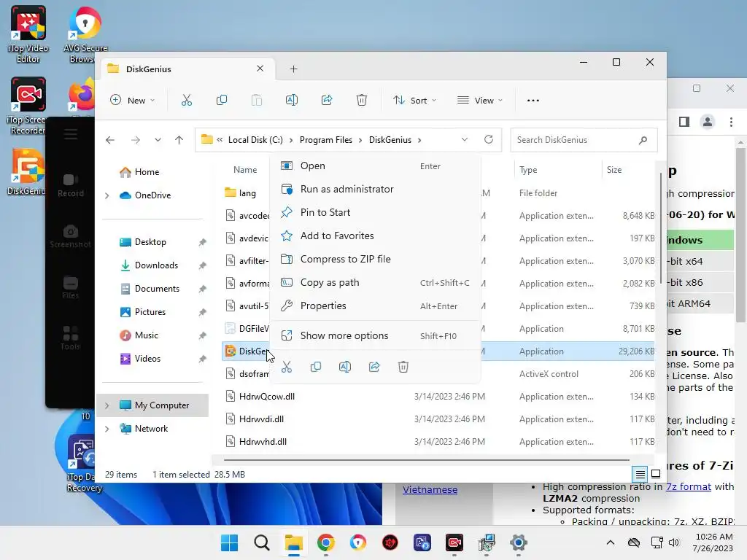This screenshot has width=747, height=560.
Task: Select Add to Favorites
Action: (376, 236)
